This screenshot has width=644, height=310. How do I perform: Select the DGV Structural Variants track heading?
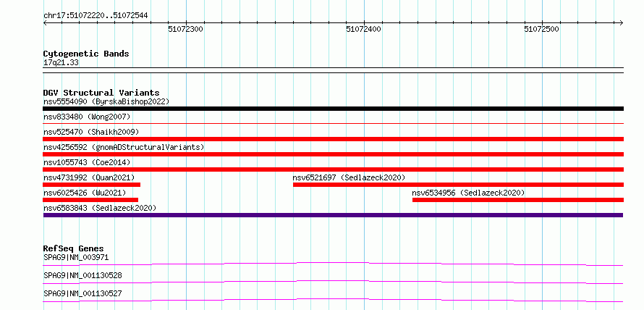tap(101, 93)
